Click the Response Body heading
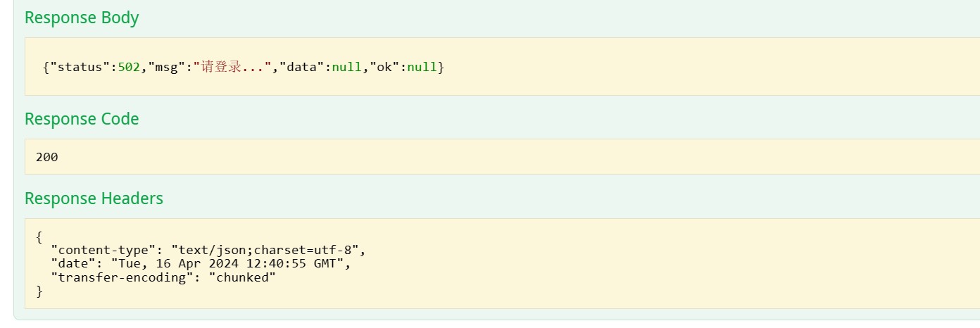Image resolution: width=980 pixels, height=328 pixels. click(82, 18)
